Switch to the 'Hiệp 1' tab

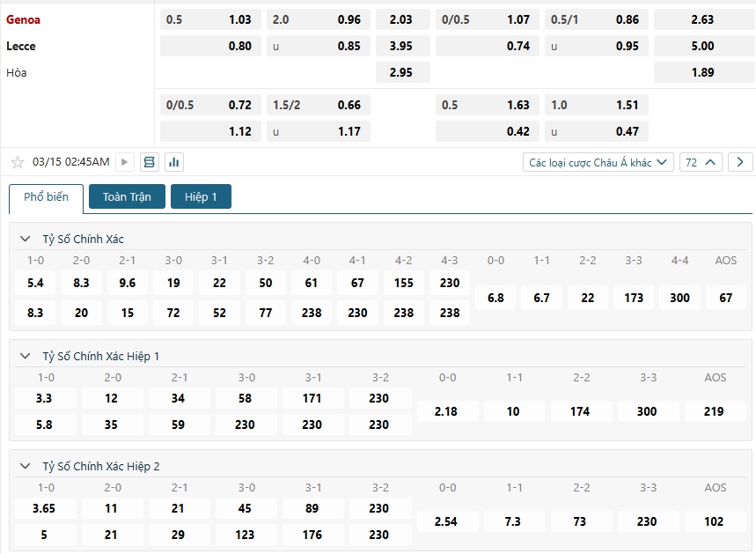(201, 196)
